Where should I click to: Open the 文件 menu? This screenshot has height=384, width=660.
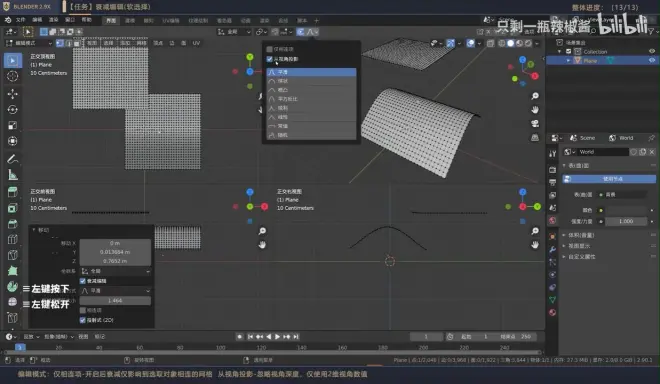(x=21, y=20)
